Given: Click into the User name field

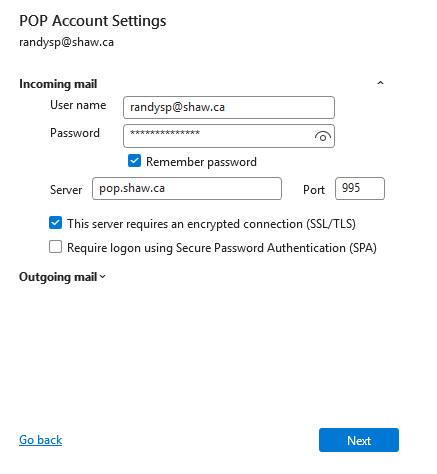Looking at the screenshot, I should pyautogui.click(x=229, y=107).
